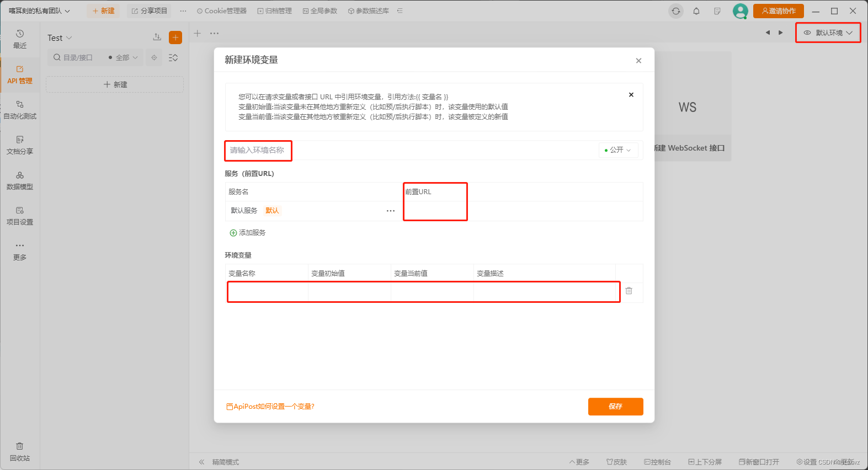The width and height of the screenshot is (868, 470).
Task: Collapse the sidebar with double chevron at bottom
Action: click(x=201, y=462)
